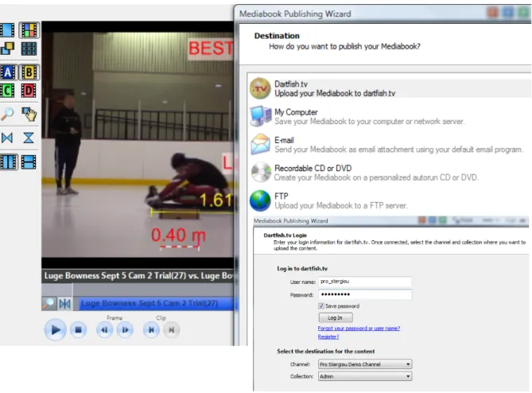The width and height of the screenshot is (532, 393).
Task: Click the E-mail envelope icon
Action: click(260, 144)
